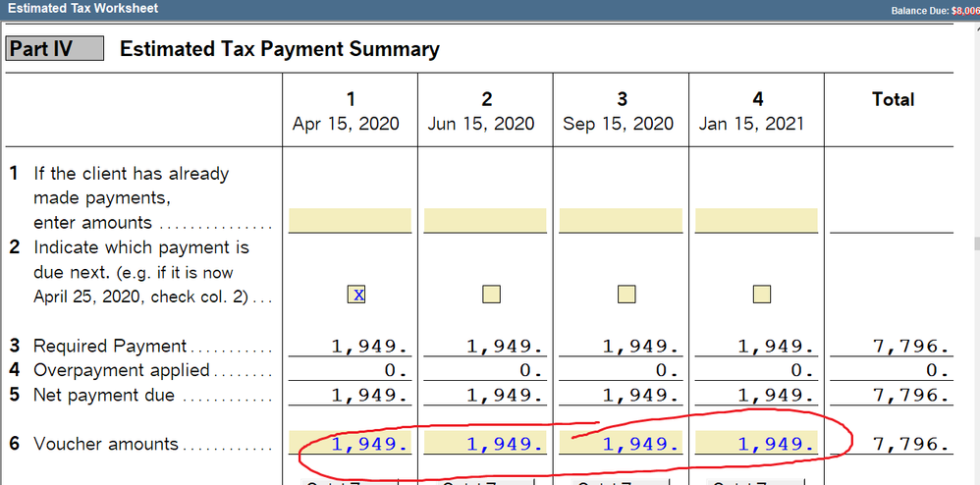The height and width of the screenshot is (485, 980).
Task: Click the Balance Due amount in header
Action: (964, 10)
